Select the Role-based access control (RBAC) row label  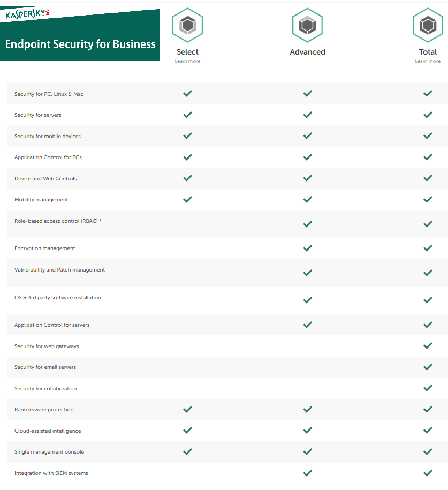pyautogui.click(x=58, y=221)
